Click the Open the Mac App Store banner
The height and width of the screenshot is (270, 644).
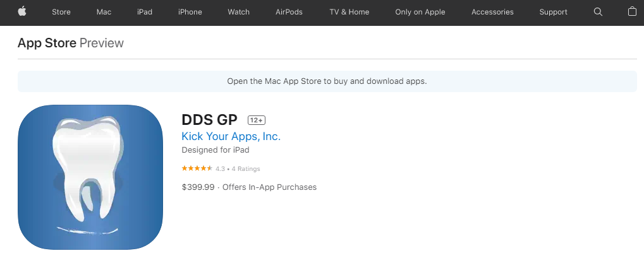click(x=327, y=81)
